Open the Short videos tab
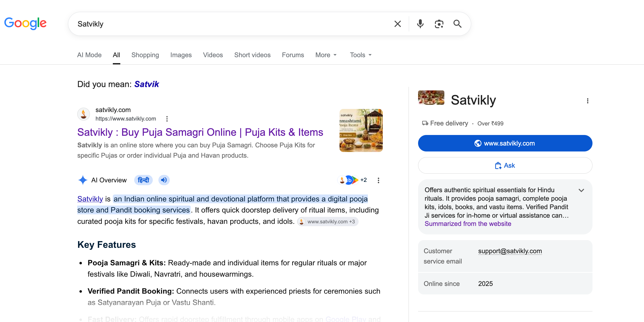 252,55
